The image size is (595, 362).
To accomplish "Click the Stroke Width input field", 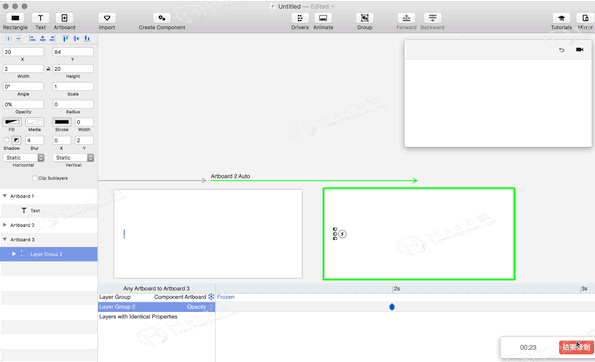I will [x=84, y=122].
